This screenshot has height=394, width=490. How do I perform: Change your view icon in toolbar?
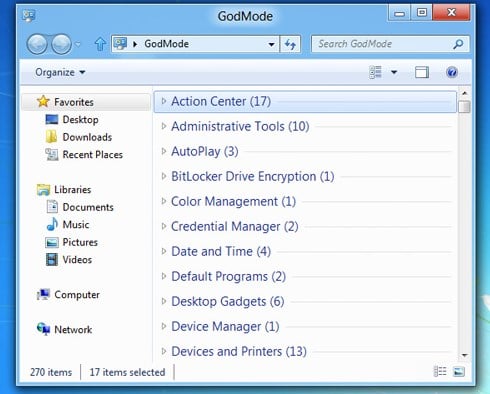[376, 72]
